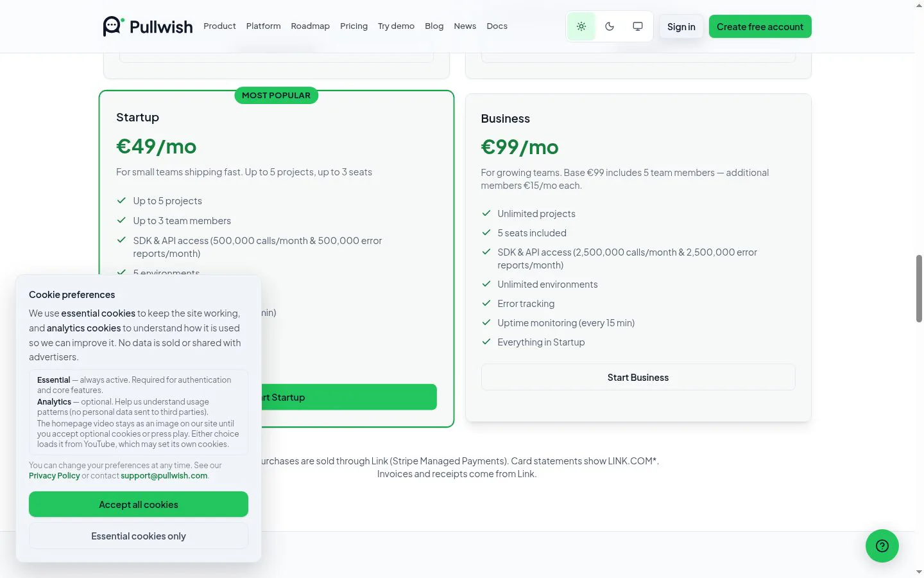Click the checkmark beside Up to 5 projects
The width and height of the screenshot is (924, 578).
coord(121,200)
